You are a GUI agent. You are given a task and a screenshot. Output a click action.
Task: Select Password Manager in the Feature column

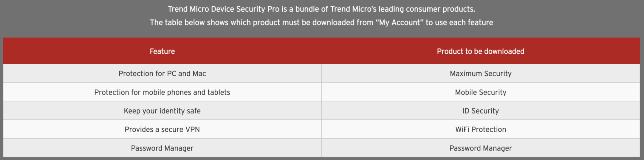click(162, 148)
